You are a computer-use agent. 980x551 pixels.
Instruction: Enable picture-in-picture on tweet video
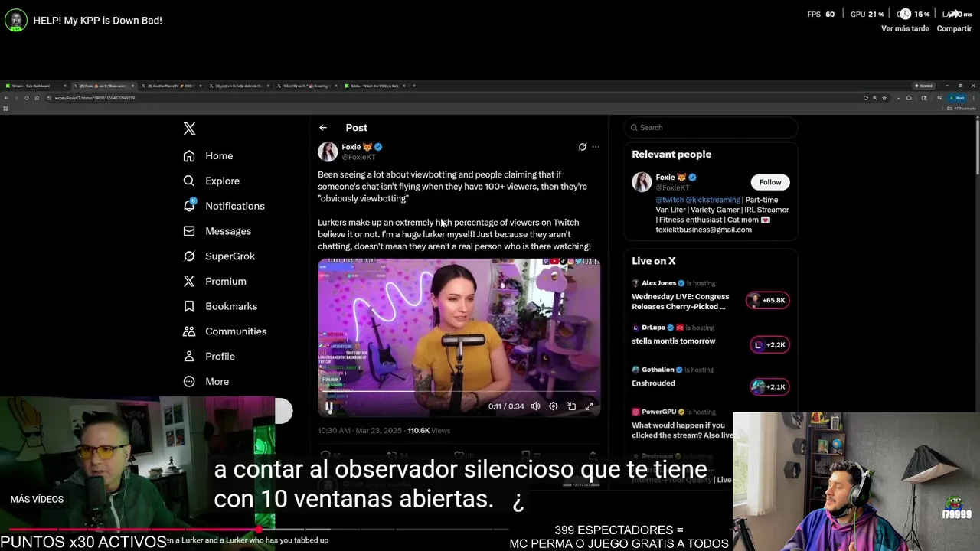[x=571, y=406]
